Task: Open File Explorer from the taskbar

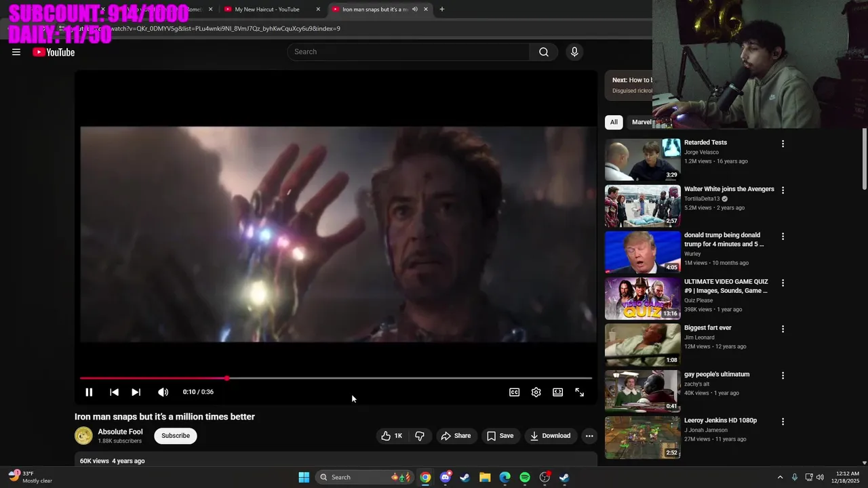Action: pyautogui.click(x=485, y=477)
